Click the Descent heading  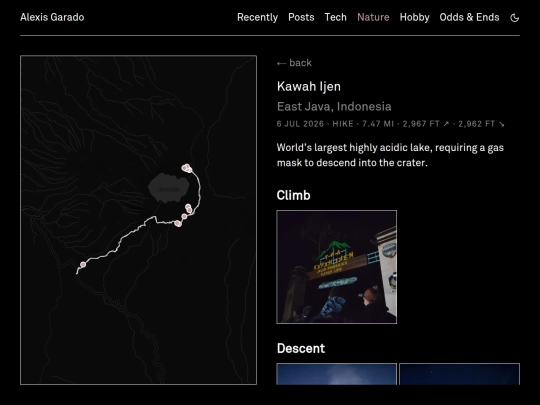pos(301,348)
